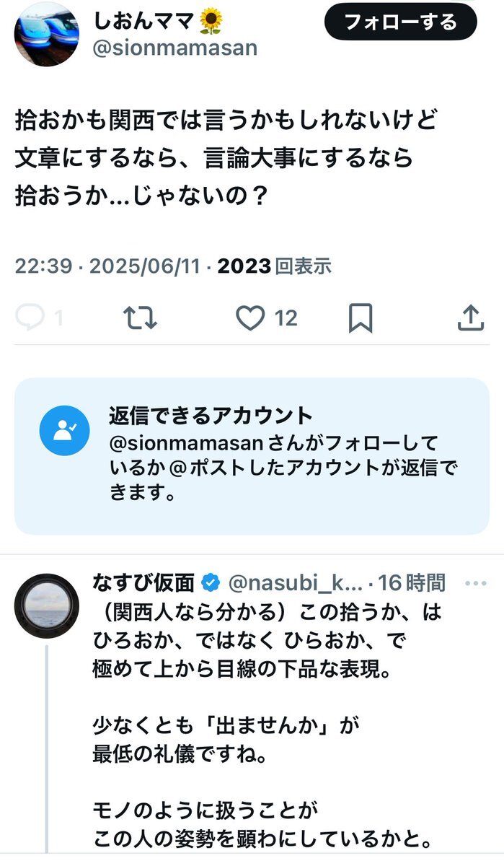504x866 pixels.
Task: Open なすび仮面's round avatar
Action: click(x=47, y=606)
